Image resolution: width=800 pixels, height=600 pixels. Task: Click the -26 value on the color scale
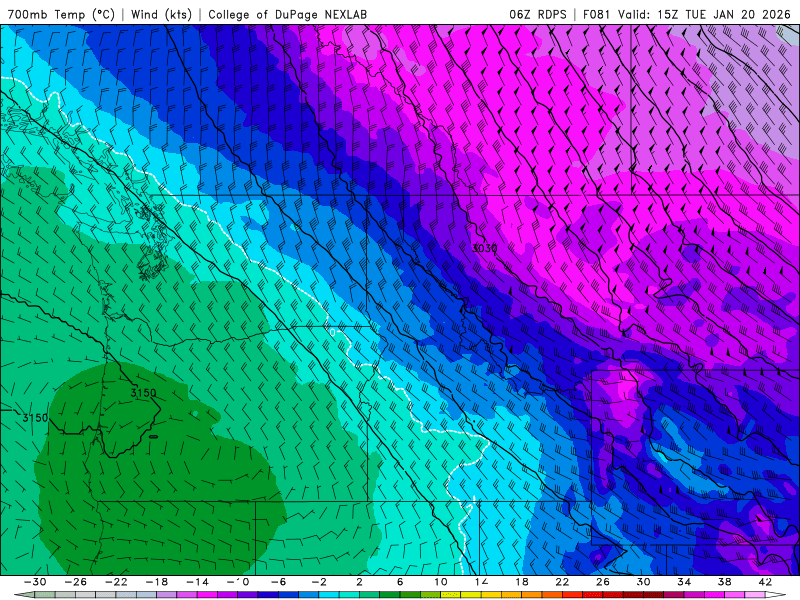(x=76, y=582)
